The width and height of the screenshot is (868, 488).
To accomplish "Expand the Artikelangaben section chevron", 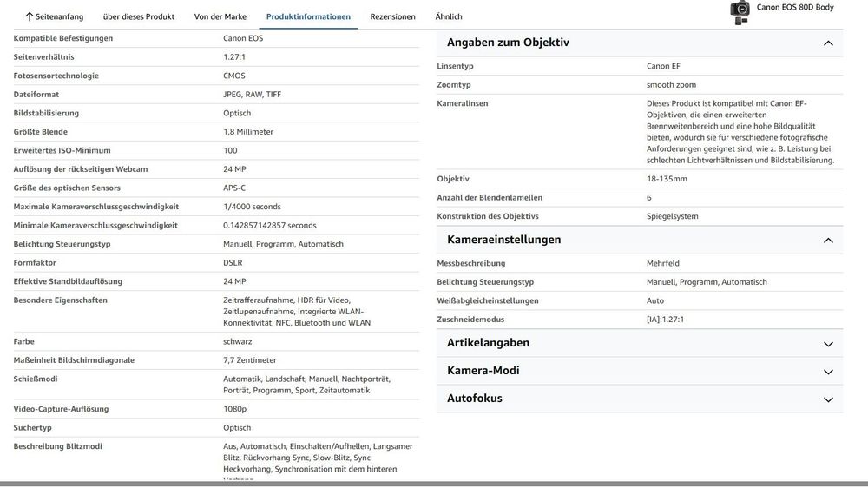I will [x=828, y=344].
